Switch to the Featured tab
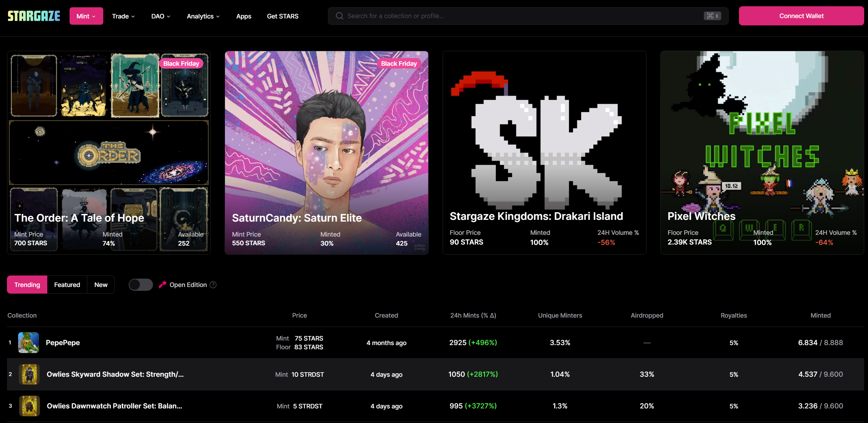Screen dimensions: 868x423 pos(67,285)
